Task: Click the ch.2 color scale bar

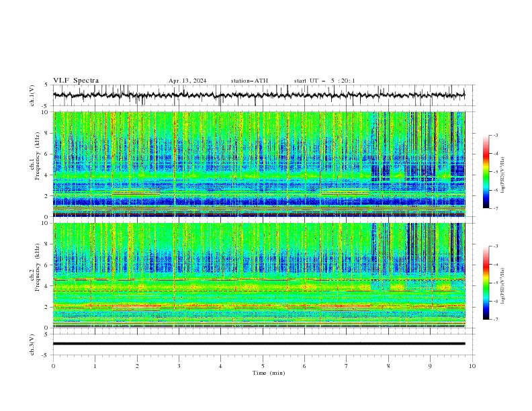Action: click(x=486, y=283)
